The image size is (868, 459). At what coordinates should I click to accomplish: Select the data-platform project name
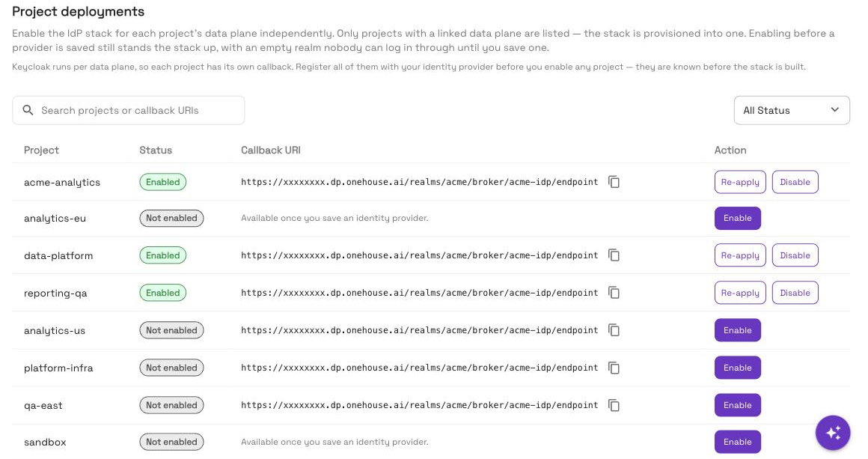(x=58, y=255)
